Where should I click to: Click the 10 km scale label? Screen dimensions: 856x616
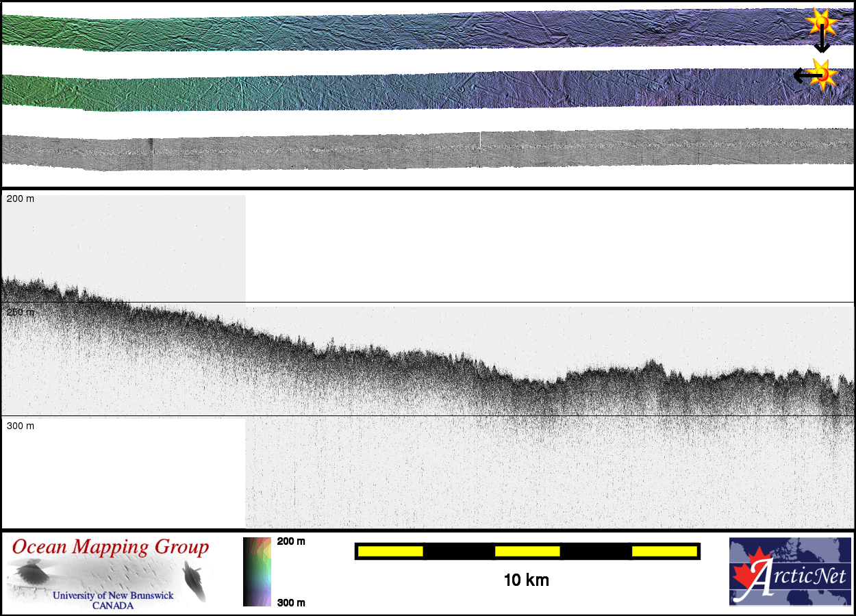[x=526, y=580]
